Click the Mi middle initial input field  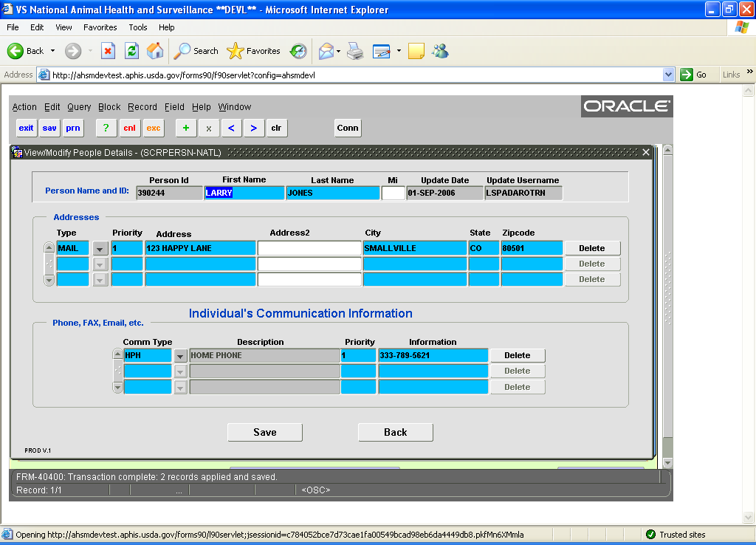click(393, 193)
